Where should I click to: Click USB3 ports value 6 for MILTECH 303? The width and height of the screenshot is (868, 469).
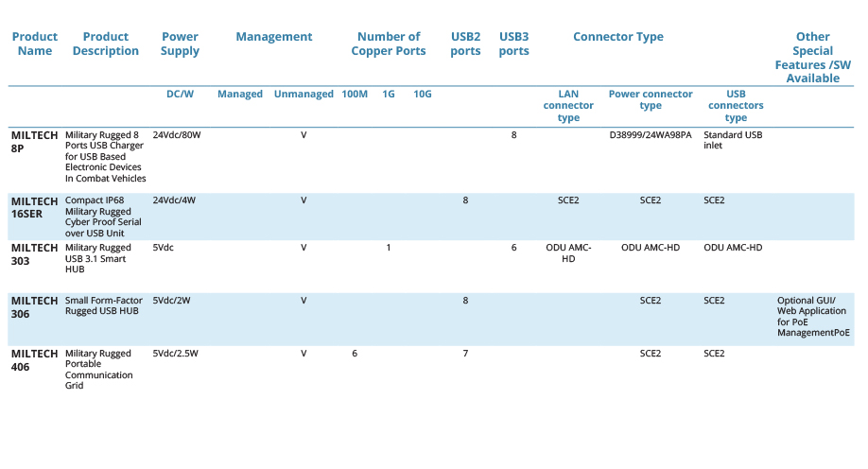click(x=513, y=248)
